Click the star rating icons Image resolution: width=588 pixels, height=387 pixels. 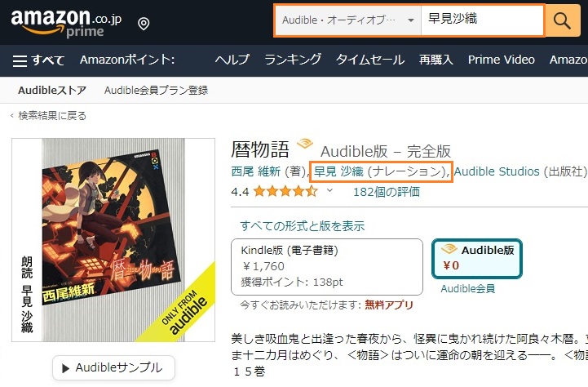point(285,192)
